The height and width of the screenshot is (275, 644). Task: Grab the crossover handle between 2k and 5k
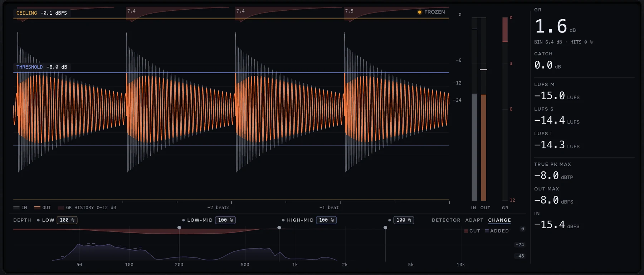385,227
